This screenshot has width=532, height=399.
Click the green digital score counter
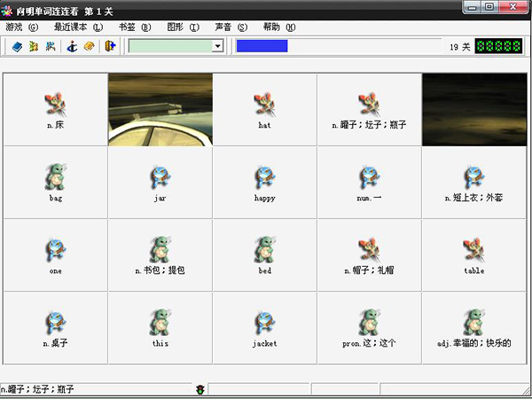[498, 46]
